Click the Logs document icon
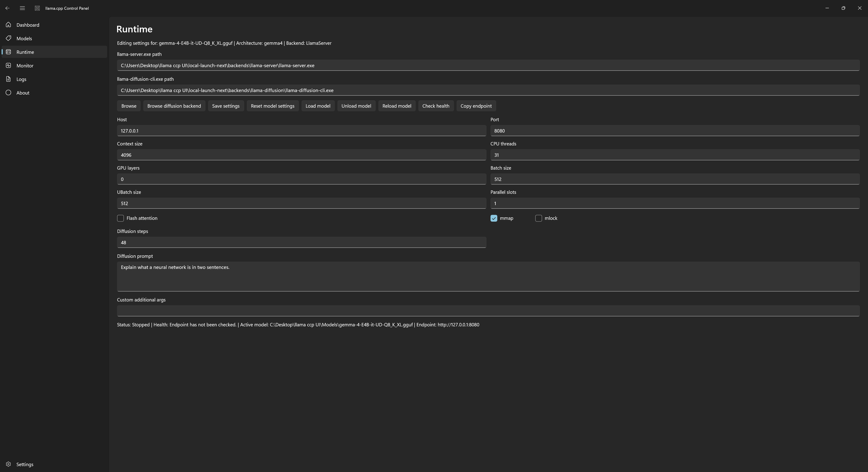Screen dimensions: 868x472 8,79
